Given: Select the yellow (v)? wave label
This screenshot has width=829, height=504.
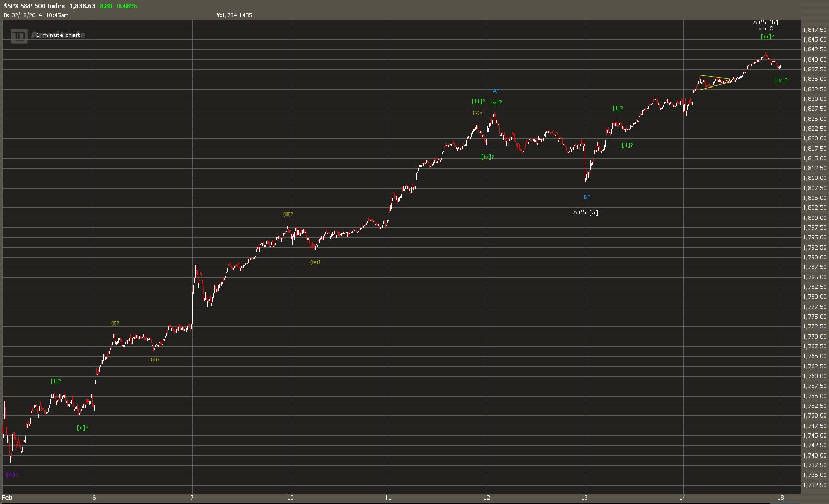Looking at the screenshot, I should pos(477,112).
